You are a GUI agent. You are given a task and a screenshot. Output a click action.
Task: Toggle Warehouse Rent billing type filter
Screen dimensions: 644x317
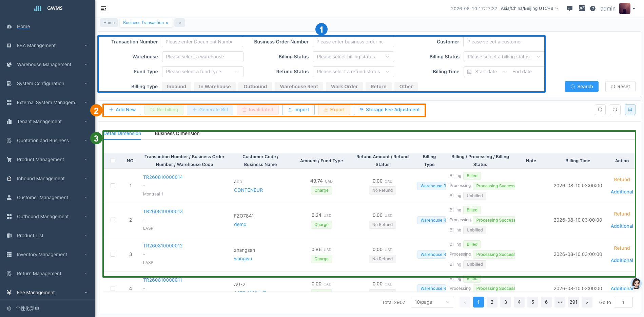coord(299,87)
